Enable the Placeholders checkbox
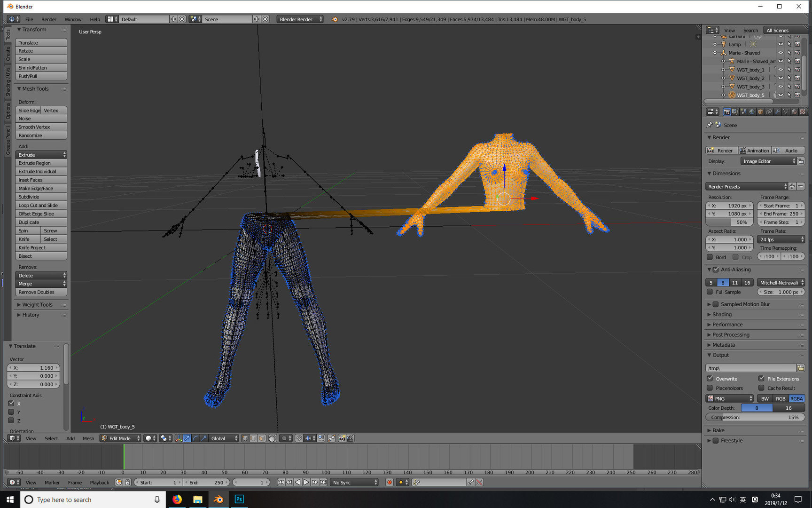 tap(710, 388)
